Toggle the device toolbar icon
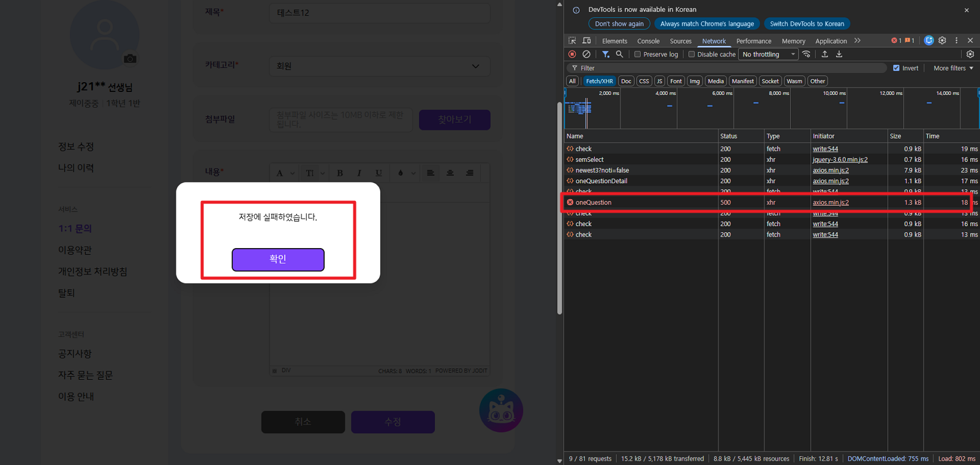980x465 pixels. click(x=586, y=40)
